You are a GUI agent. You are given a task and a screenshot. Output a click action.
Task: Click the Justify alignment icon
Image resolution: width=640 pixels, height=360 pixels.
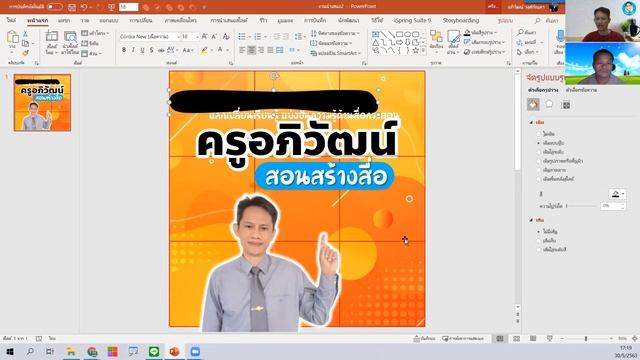click(x=270, y=50)
